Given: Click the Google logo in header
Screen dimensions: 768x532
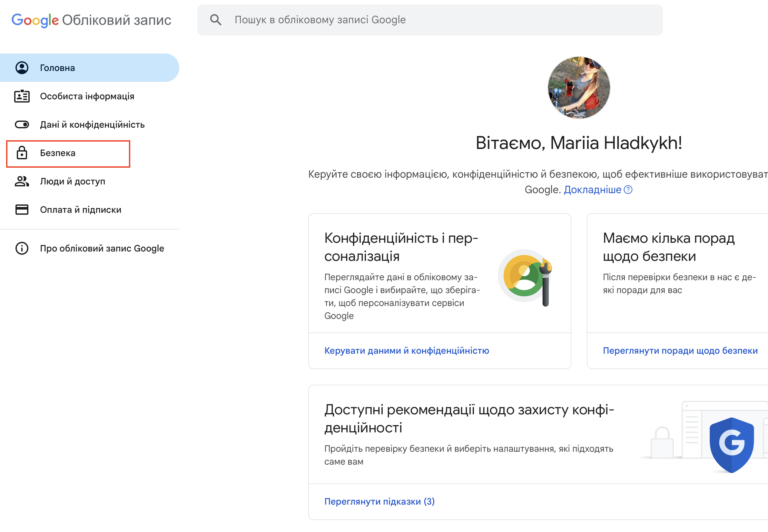Looking at the screenshot, I should point(35,20).
